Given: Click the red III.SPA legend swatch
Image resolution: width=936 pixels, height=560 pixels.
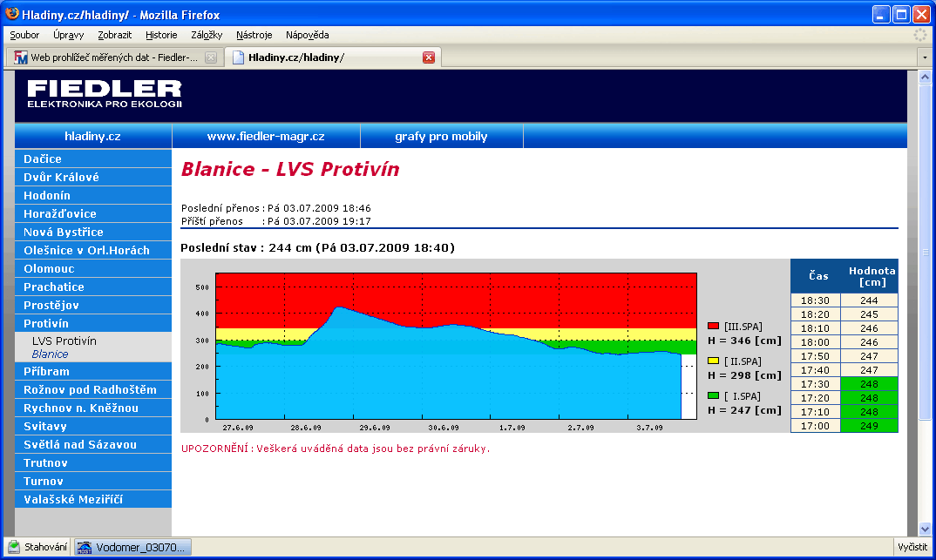Looking at the screenshot, I should click(713, 327).
